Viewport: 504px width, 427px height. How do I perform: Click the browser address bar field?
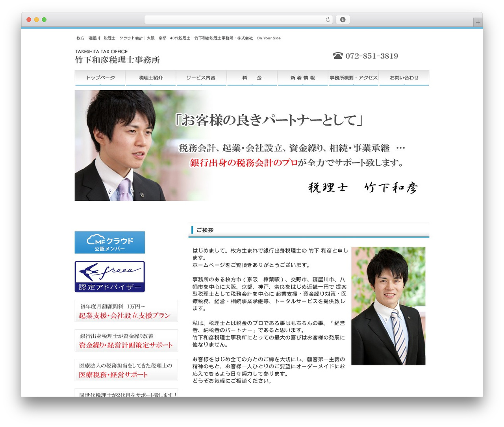[x=238, y=20]
